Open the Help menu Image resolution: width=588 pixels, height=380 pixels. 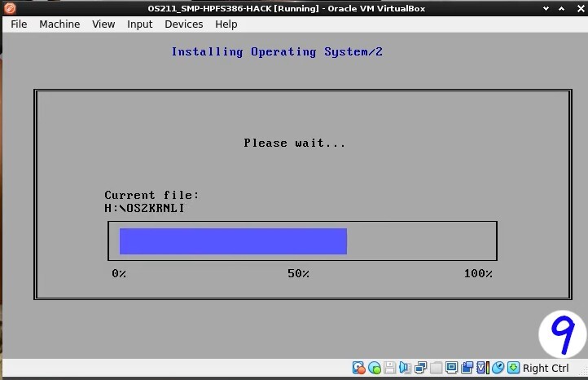pyautogui.click(x=226, y=24)
